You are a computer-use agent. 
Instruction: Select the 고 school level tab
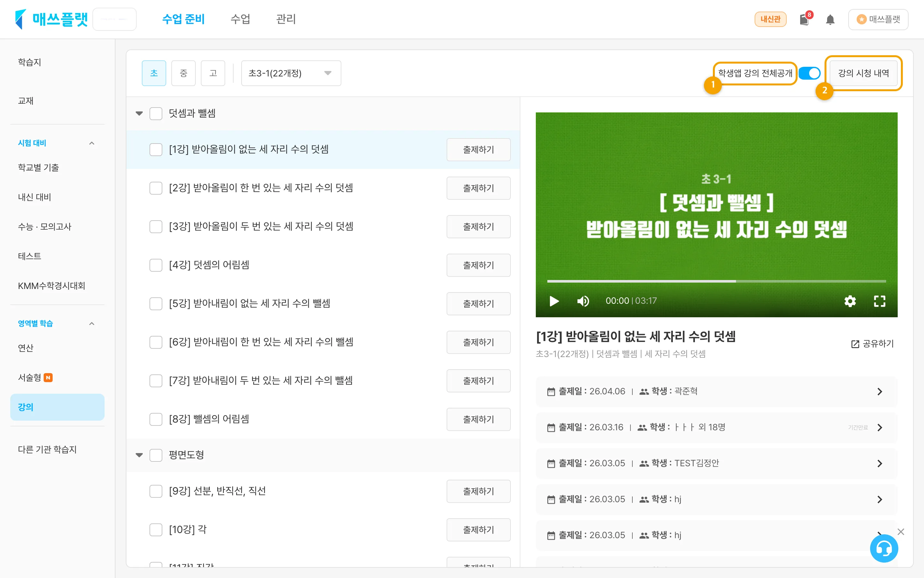click(x=213, y=73)
